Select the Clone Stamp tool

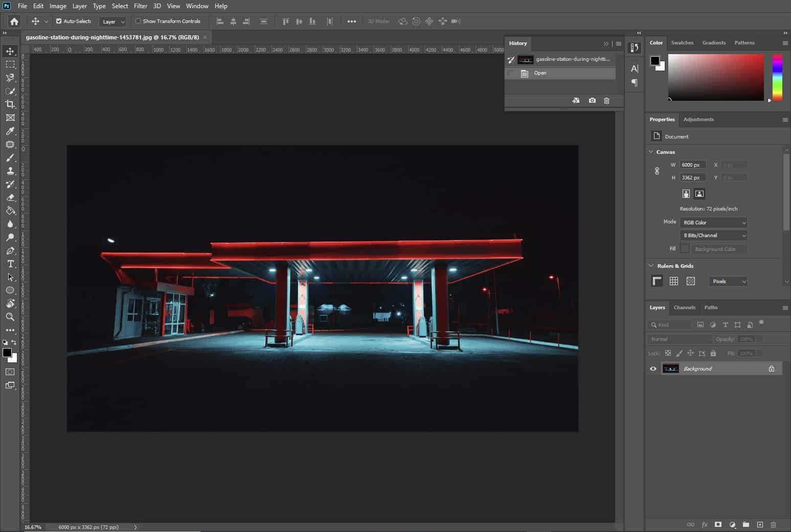10,171
